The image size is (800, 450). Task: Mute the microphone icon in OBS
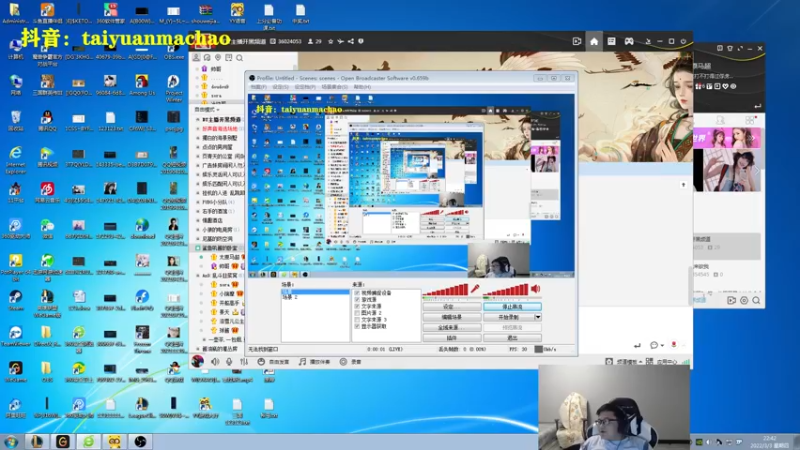(475, 289)
